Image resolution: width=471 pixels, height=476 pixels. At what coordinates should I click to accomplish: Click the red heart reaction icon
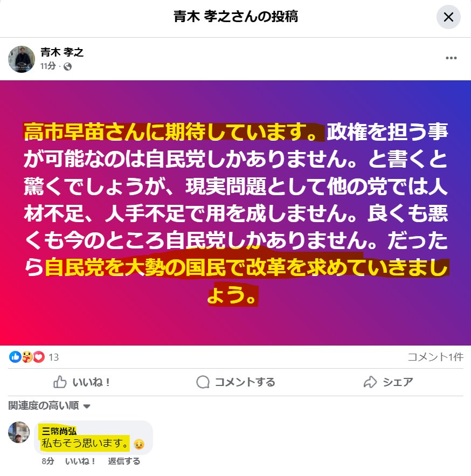tap(39, 357)
